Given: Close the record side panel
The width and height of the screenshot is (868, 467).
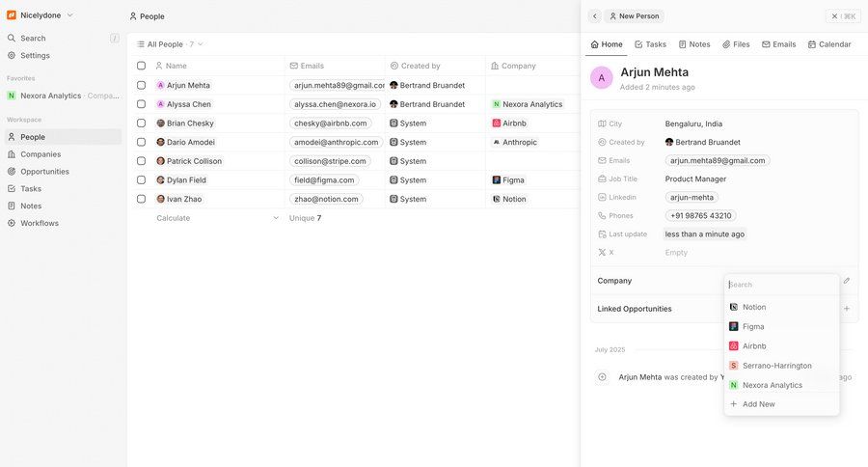Looking at the screenshot, I should click(843, 16).
